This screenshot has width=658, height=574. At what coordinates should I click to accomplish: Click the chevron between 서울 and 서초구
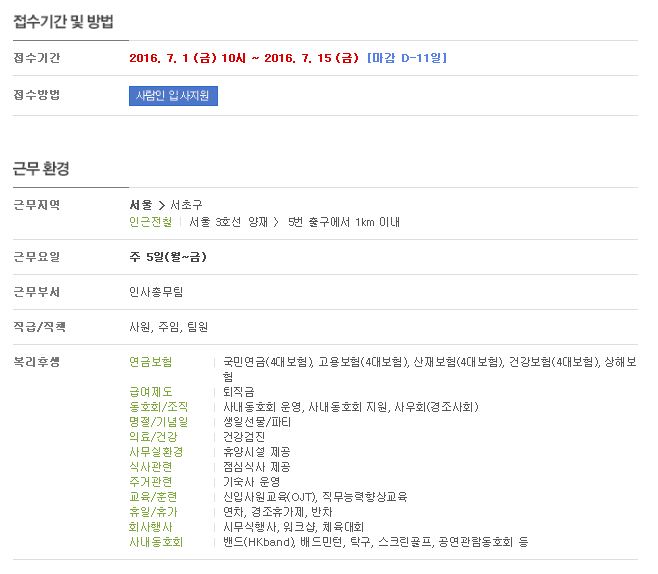161,205
